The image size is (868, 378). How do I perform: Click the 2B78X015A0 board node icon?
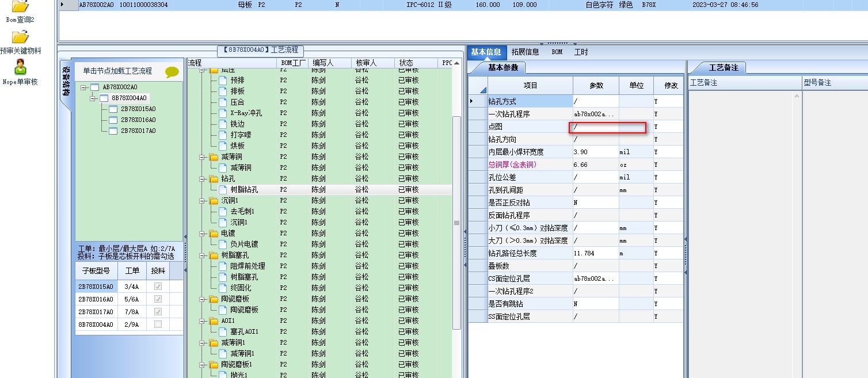[113, 109]
